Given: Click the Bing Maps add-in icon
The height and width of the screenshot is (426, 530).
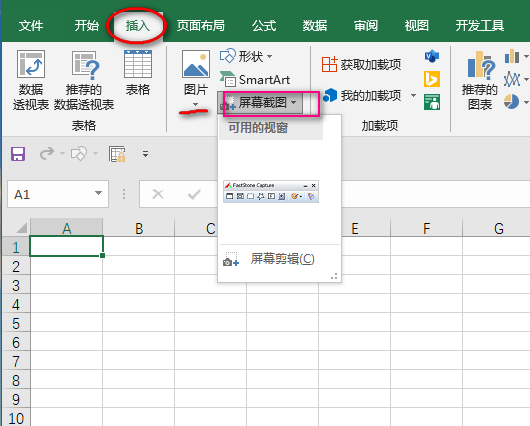Looking at the screenshot, I should [x=432, y=79].
